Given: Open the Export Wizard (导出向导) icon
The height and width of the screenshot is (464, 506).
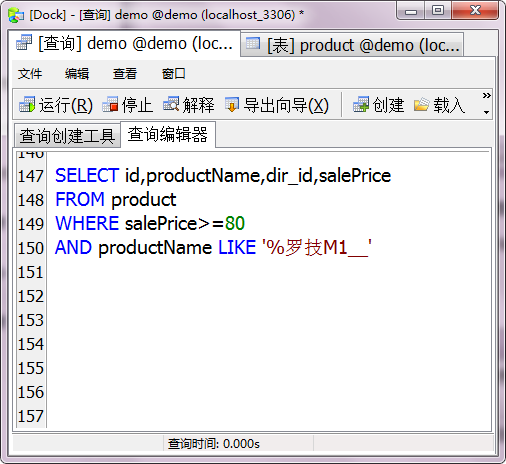Looking at the screenshot, I should [x=232, y=105].
